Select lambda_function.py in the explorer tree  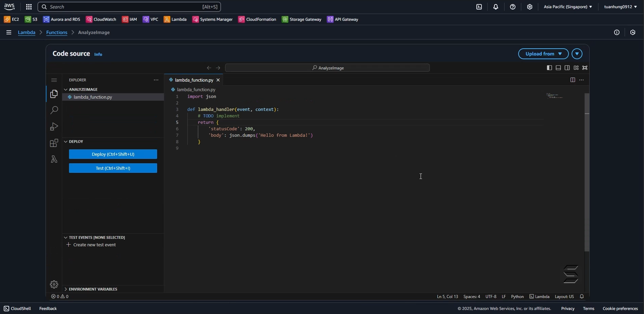coord(113,97)
